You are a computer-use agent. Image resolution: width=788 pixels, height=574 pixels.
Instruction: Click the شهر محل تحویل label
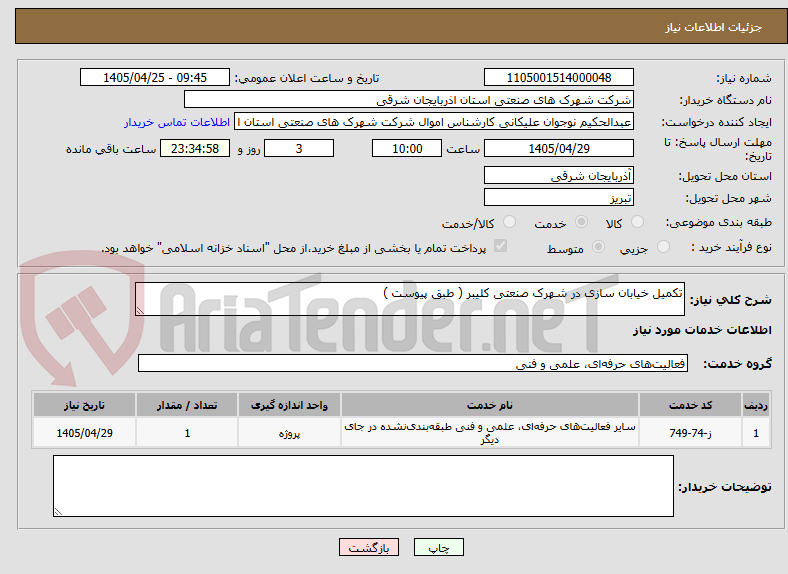click(x=729, y=199)
